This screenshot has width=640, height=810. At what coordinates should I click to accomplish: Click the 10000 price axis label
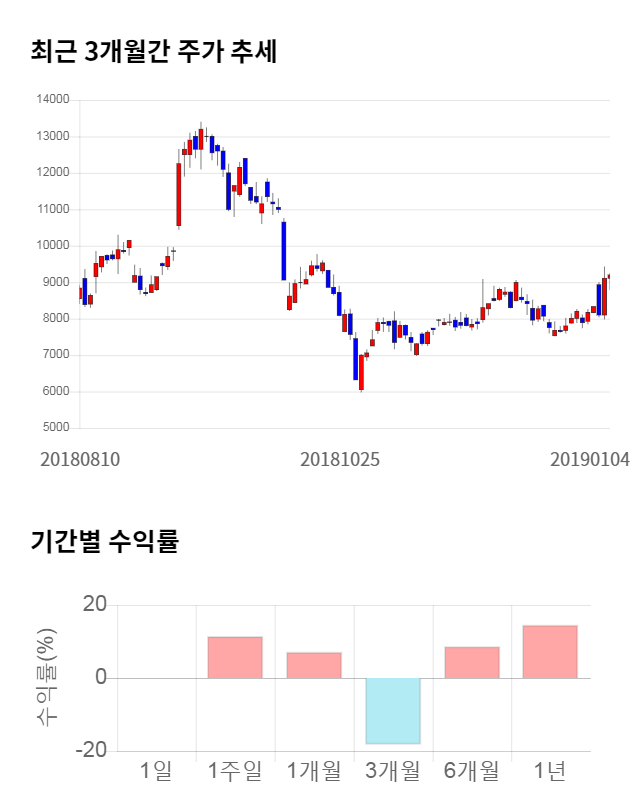coord(52,246)
